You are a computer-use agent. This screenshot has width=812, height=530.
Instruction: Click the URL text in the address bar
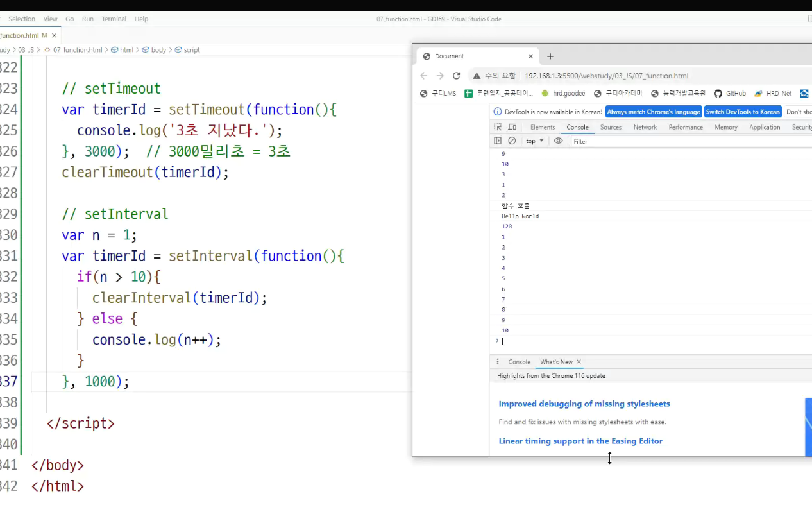click(x=606, y=76)
